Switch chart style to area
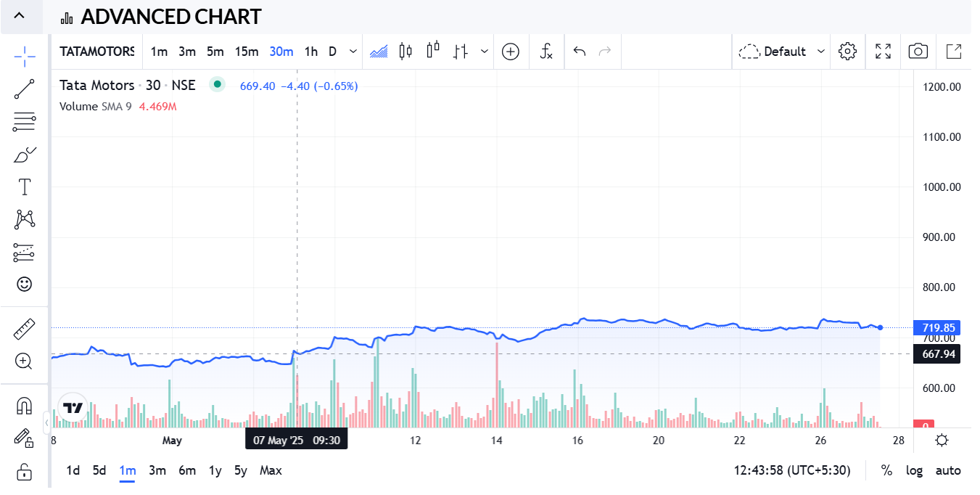This screenshot has width=980, height=495. tap(379, 52)
